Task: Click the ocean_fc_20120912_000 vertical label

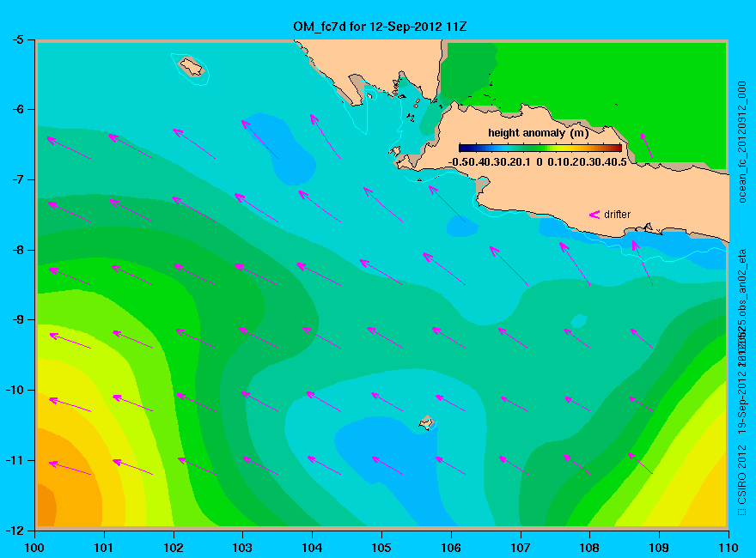Action: (x=742, y=143)
